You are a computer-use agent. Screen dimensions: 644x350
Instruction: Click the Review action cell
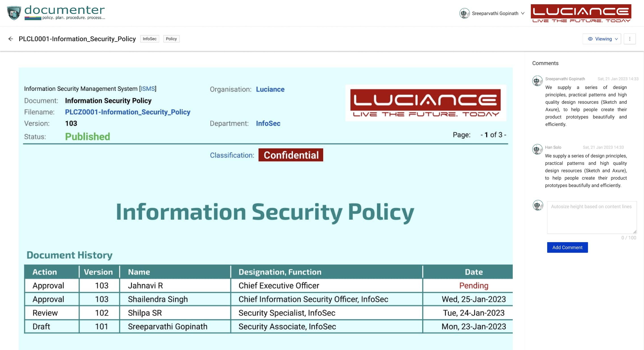click(52, 313)
